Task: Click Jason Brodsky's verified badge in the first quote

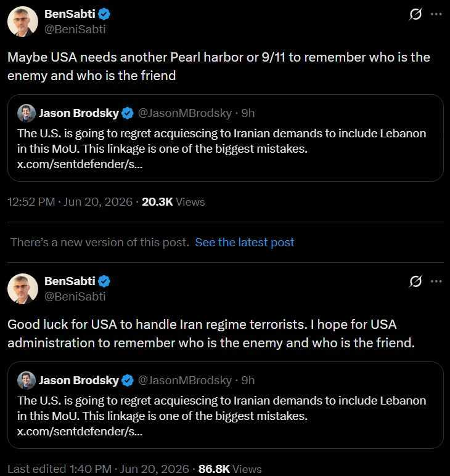Action: pyautogui.click(x=128, y=113)
